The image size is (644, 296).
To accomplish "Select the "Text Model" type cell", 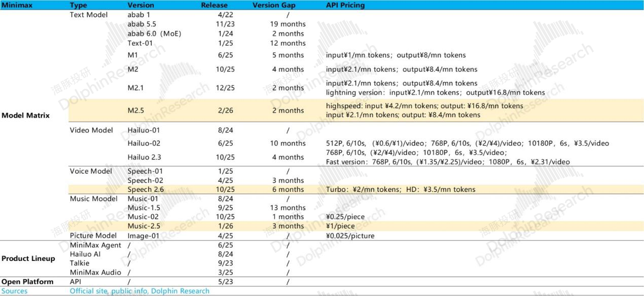I will pos(89,15).
